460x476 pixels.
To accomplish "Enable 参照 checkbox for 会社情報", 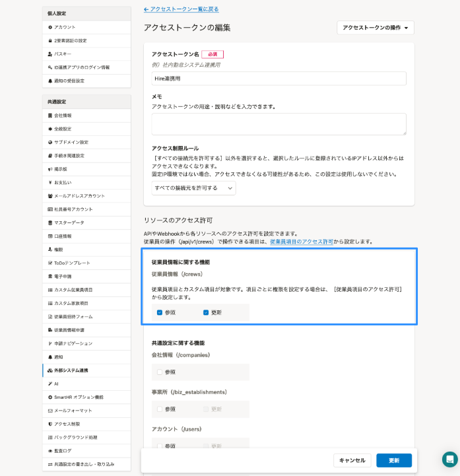I will click(160, 372).
